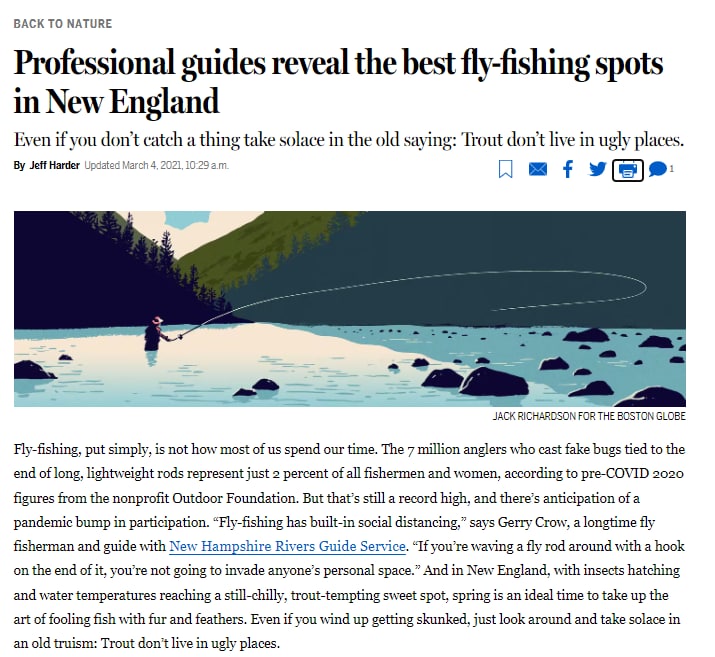The height and width of the screenshot is (657, 715).
Task: Click the Updated March 4, 2021 timestamp
Action: click(156, 166)
